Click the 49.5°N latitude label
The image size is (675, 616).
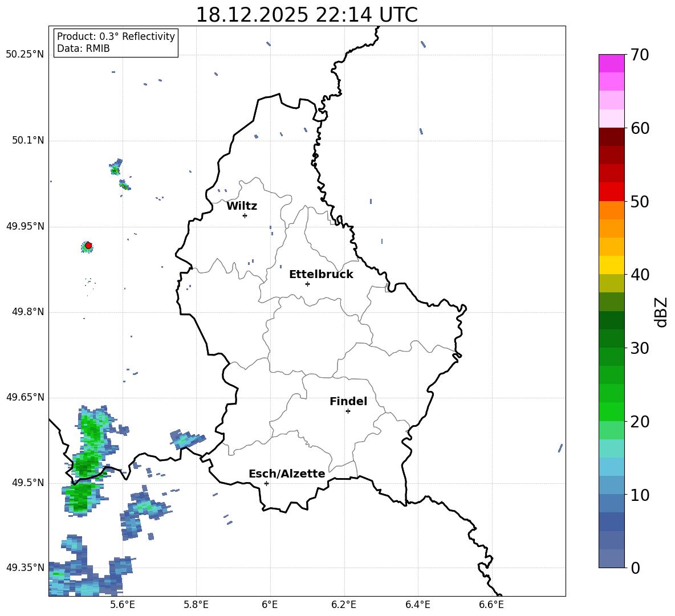pyautogui.click(x=28, y=483)
